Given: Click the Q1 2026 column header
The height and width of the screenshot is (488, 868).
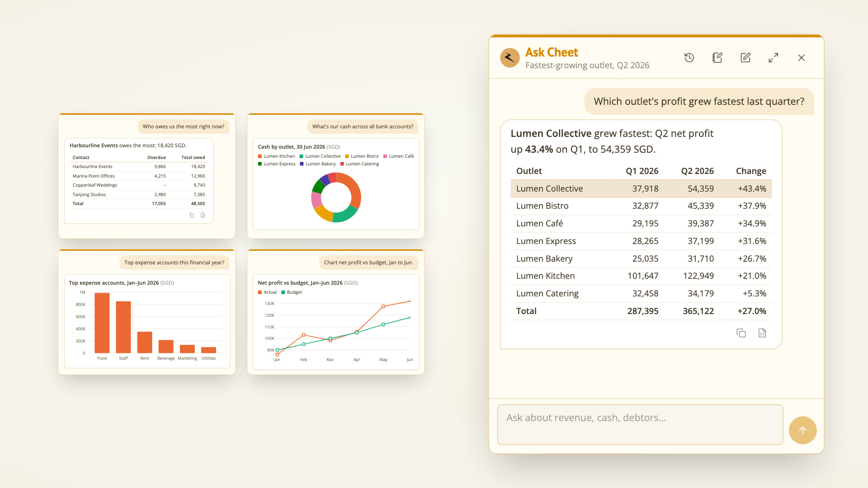Looking at the screenshot, I should (x=642, y=171).
